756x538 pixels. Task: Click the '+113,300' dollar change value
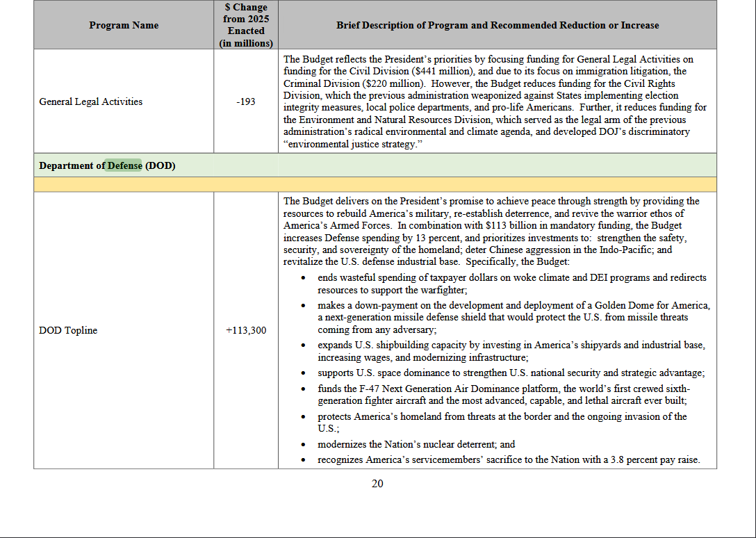pos(246,330)
